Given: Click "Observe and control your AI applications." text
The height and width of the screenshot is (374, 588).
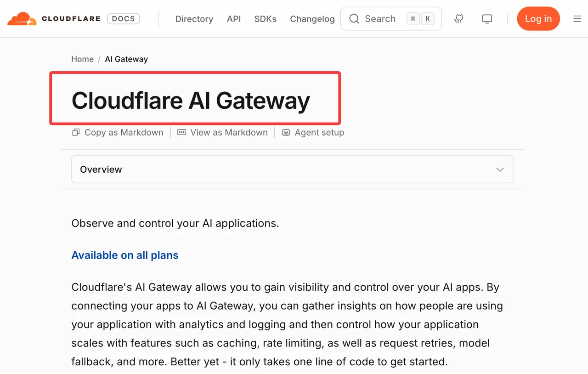Looking at the screenshot, I should click(x=175, y=224).
